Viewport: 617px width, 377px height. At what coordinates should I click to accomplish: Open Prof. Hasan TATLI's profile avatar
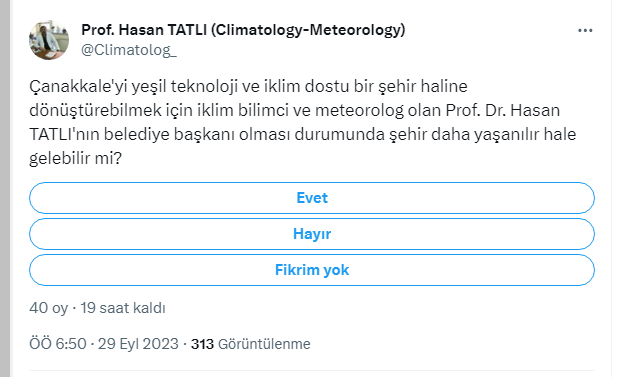tap(49, 40)
